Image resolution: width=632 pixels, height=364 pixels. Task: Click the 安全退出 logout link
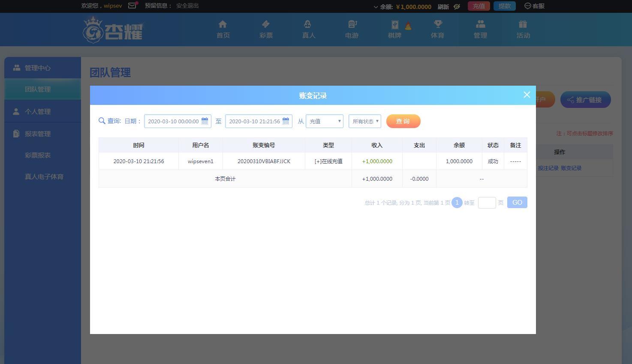[187, 6]
